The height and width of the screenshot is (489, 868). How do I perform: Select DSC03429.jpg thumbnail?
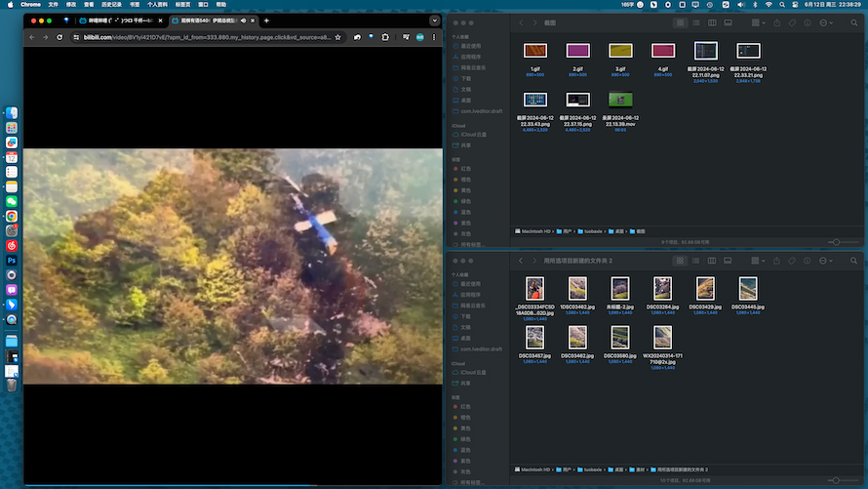point(705,289)
